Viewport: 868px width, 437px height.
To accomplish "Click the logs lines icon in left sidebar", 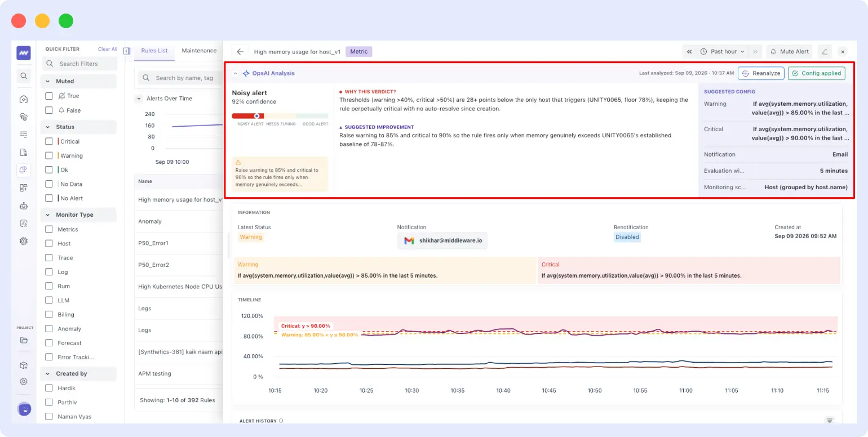I will point(24,135).
